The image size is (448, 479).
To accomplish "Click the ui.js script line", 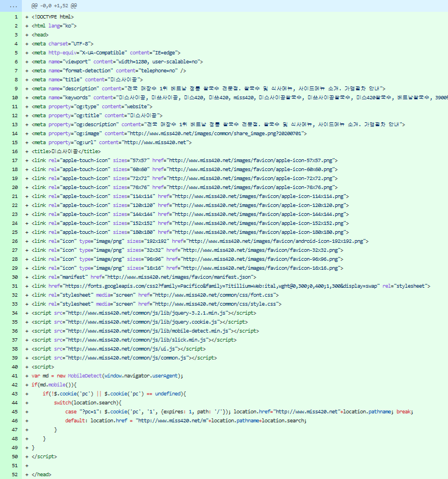I will (x=118, y=349).
